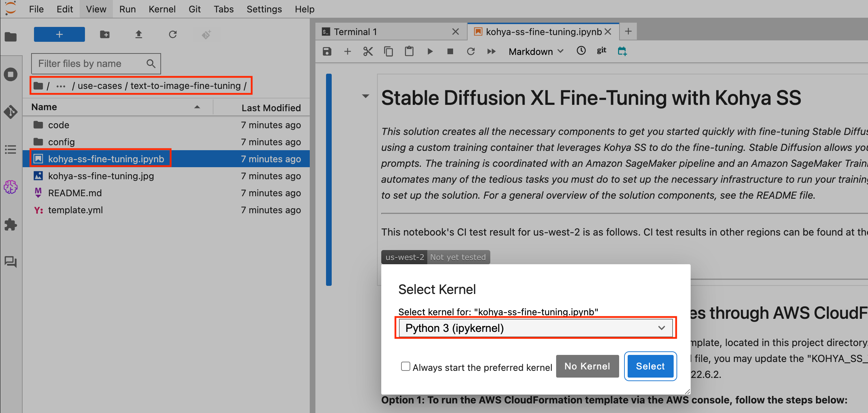Restart kernel and run all cells
Image resolution: width=868 pixels, height=413 pixels.
pyautogui.click(x=491, y=51)
